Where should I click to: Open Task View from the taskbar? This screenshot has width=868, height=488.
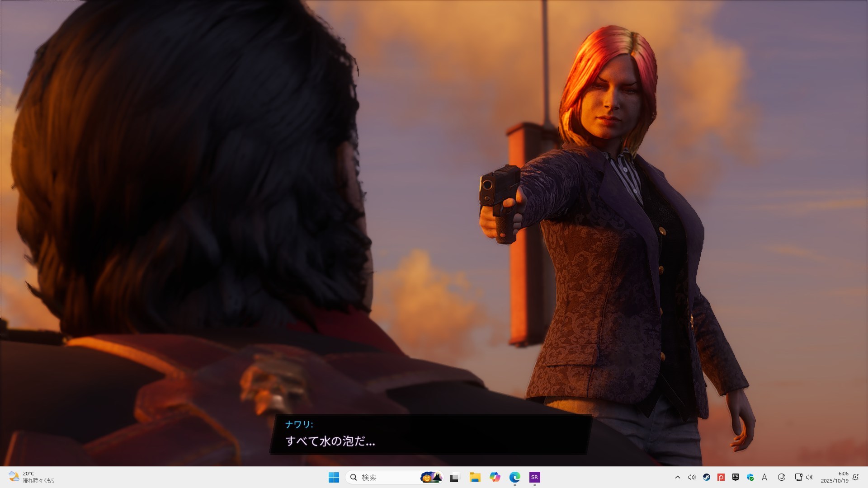coord(454,477)
